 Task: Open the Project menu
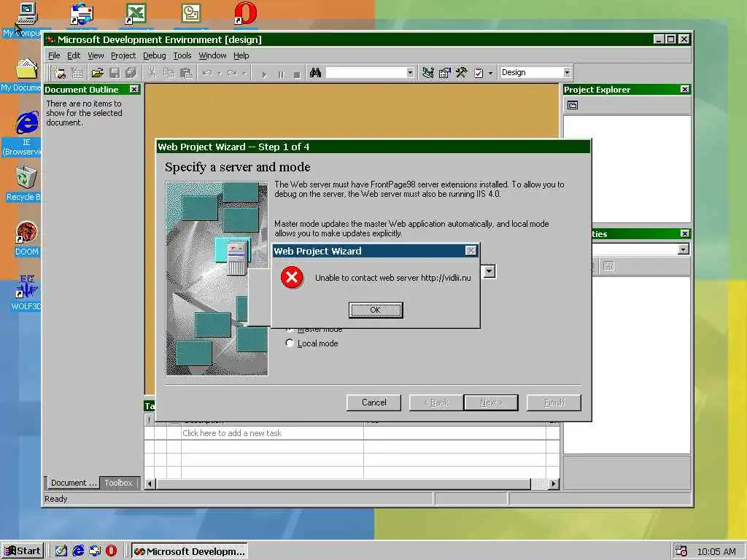[x=123, y=55]
